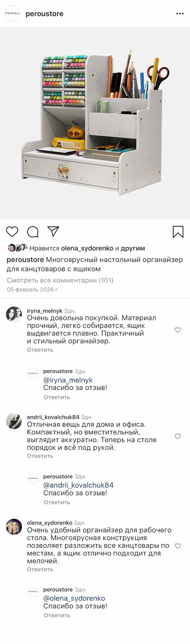This screenshot has width=190, height=644.
Task: Like andrii_kovalchuk84's comment
Action: coord(178,436)
